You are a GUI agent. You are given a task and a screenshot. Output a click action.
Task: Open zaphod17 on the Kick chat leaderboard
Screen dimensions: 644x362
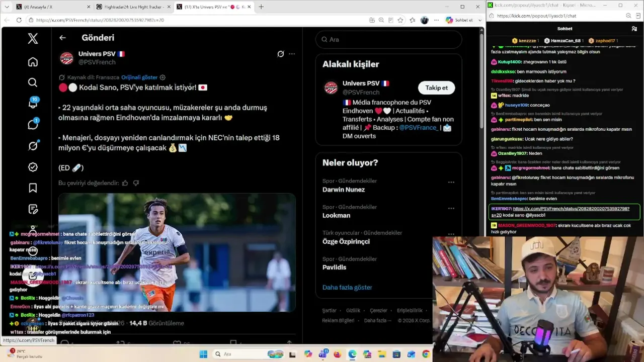point(603,41)
